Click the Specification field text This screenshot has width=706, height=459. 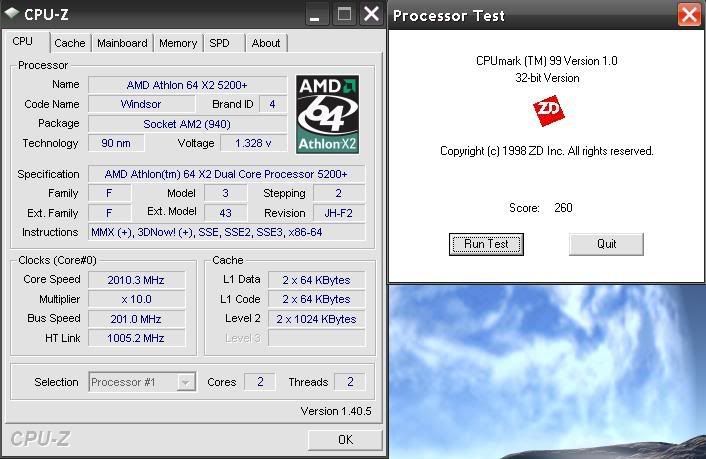[x=226, y=174]
